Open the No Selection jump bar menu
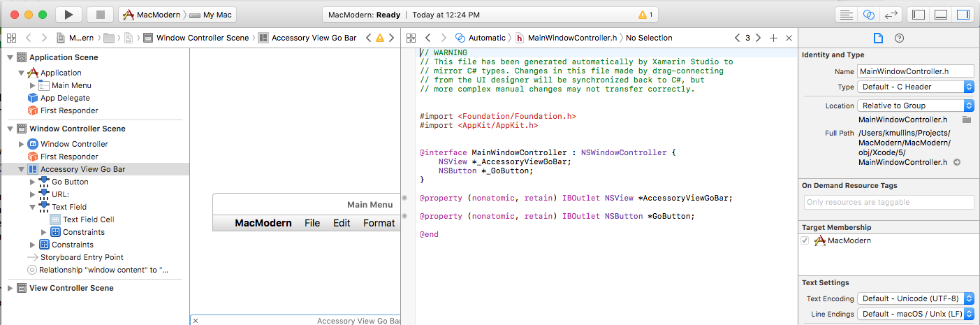The height and width of the screenshot is (325, 980). click(649, 38)
